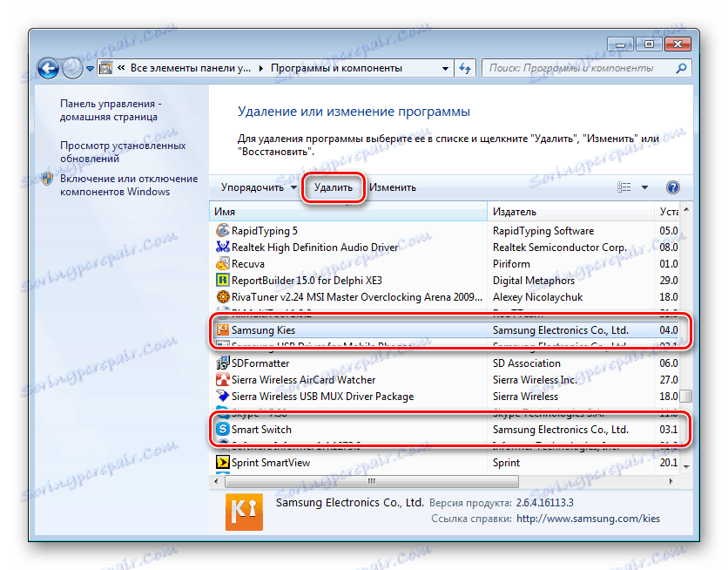This screenshot has width=728, height=570.
Task: Click the 'Программы и компоненты' breadcrumb
Action: coord(337,68)
